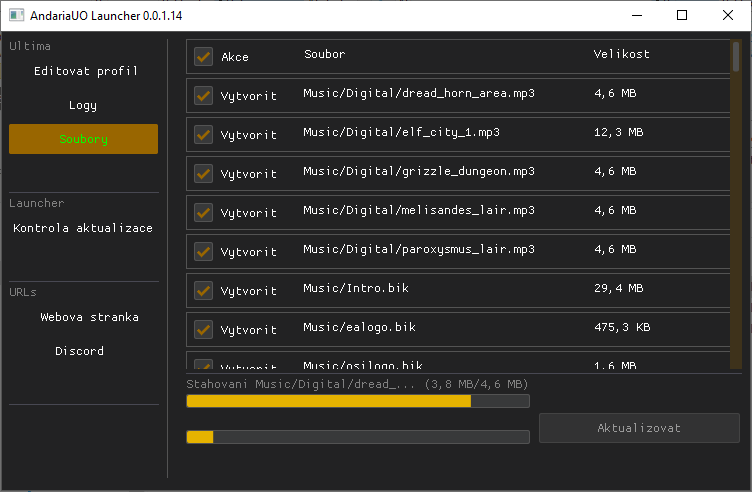Click the AndariaUO Launcher title bar icon
This screenshot has height=492, width=752.
tap(16, 16)
